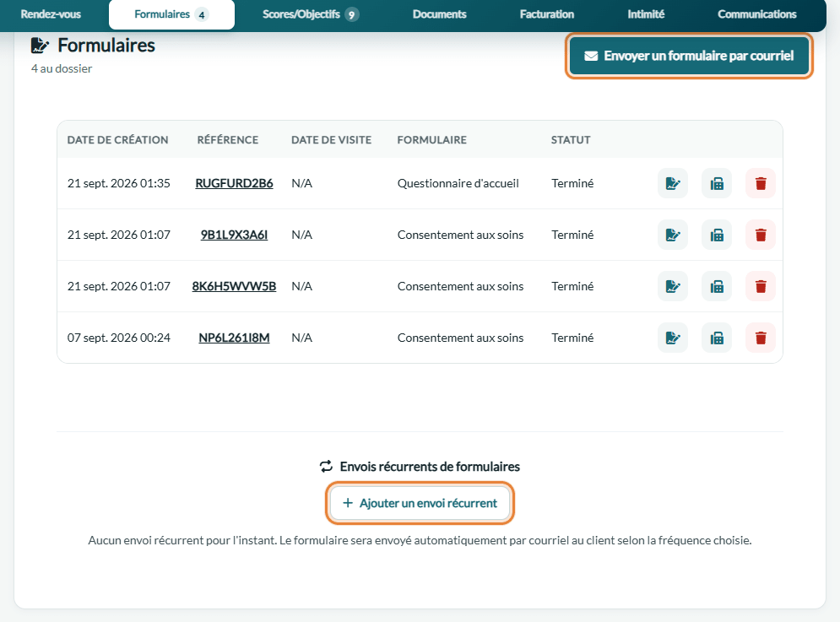
Task: Click the fax icon for form 9B1L9X3A6I
Action: coord(717,235)
